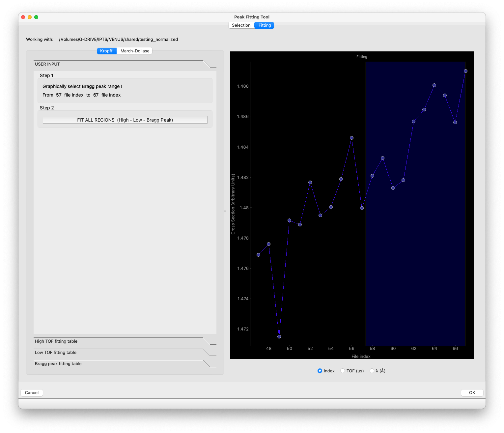
Task: Click the left yellow range boundary line
Action: pyautogui.click(x=366, y=264)
